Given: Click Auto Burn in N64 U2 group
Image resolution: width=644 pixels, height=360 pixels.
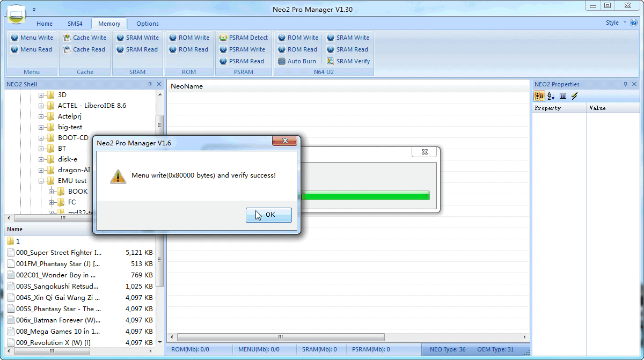Looking at the screenshot, I should [x=297, y=61].
